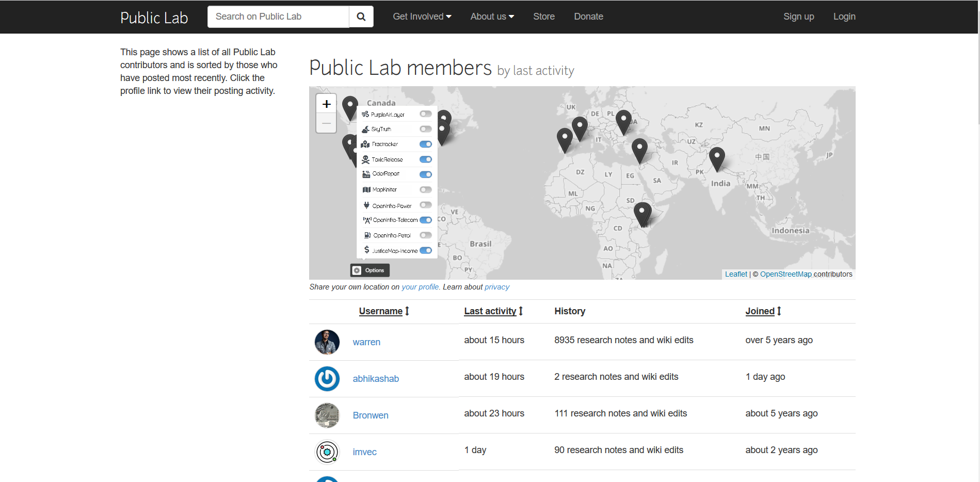
Task: Open the Get Involved dropdown
Action: pos(422,17)
